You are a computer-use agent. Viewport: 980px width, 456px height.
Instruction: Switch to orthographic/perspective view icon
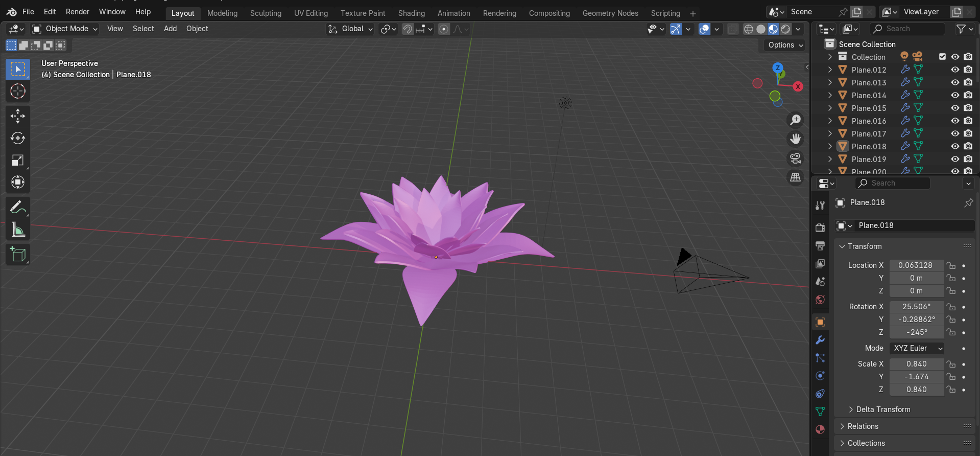pos(795,177)
